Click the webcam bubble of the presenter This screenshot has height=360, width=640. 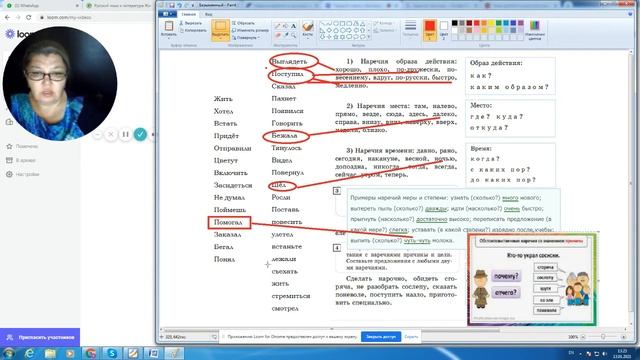(60, 84)
